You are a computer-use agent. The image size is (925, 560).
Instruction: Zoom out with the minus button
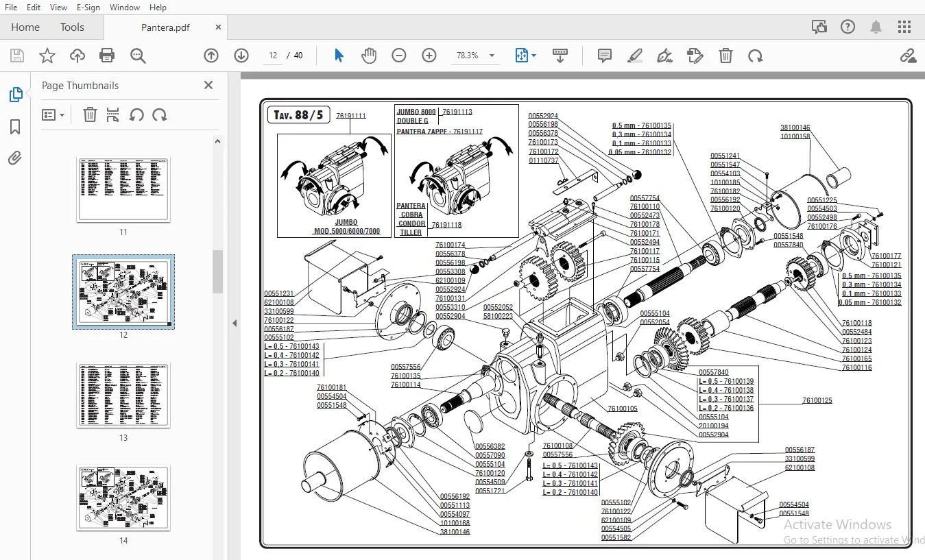[399, 56]
